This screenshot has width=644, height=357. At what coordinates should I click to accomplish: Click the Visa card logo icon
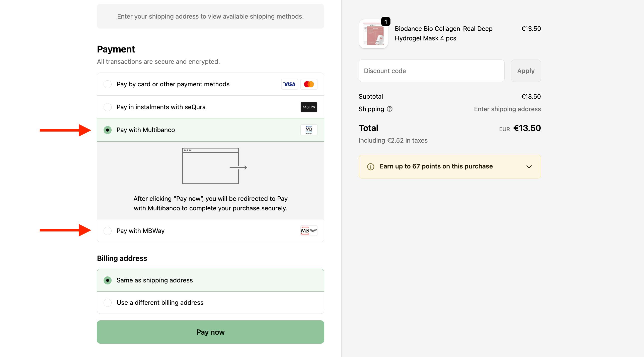click(x=289, y=84)
